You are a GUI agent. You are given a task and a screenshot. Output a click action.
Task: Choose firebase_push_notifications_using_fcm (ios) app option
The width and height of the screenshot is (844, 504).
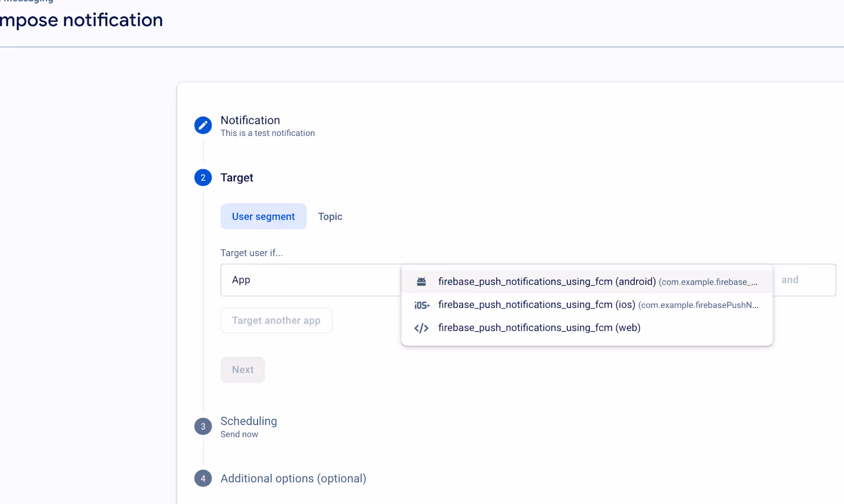click(x=587, y=305)
